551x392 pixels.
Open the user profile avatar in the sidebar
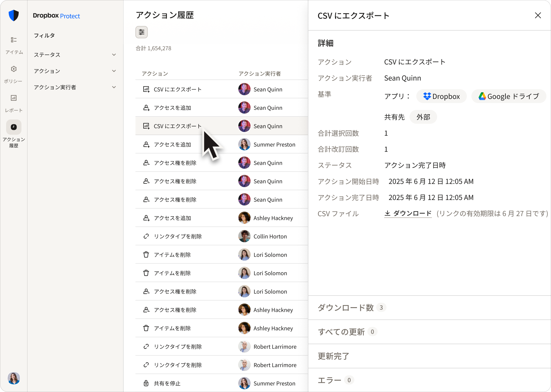[x=14, y=378]
